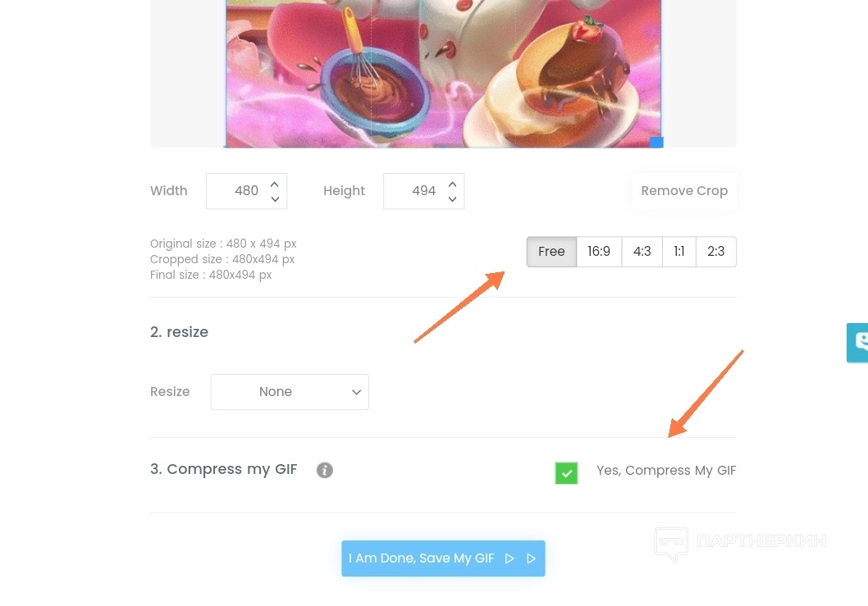Click the Remove Crop button
868x606 pixels.
(x=684, y=191)
